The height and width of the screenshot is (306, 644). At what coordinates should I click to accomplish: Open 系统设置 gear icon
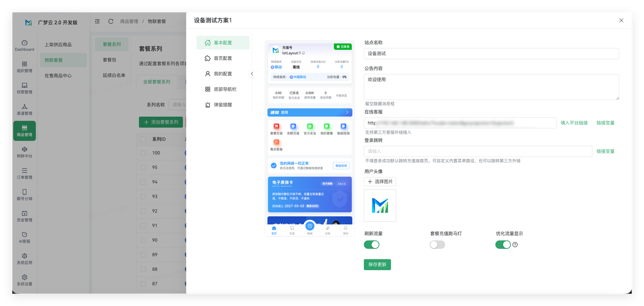tap(24, 277)
